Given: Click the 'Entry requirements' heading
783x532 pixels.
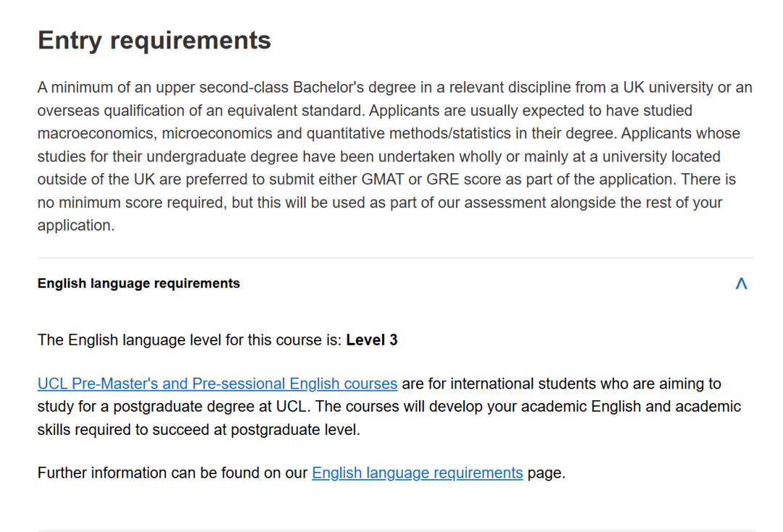Looking at the screenshot, I should (154, 40).
